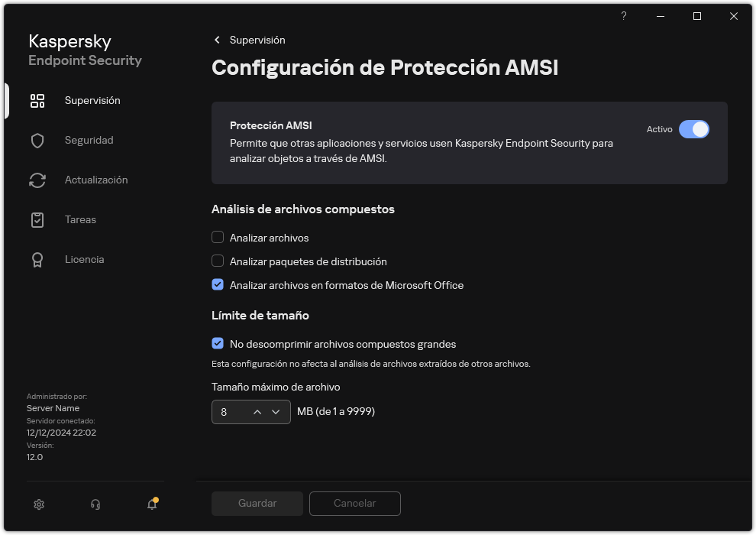Uncheck No descomprimir archivos compuestos grandes
The image size is (756, 535).
pos(218,344)
